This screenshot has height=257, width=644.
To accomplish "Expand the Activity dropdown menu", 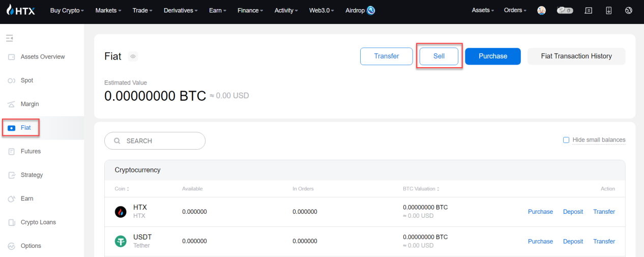I will tap(286, 10).
